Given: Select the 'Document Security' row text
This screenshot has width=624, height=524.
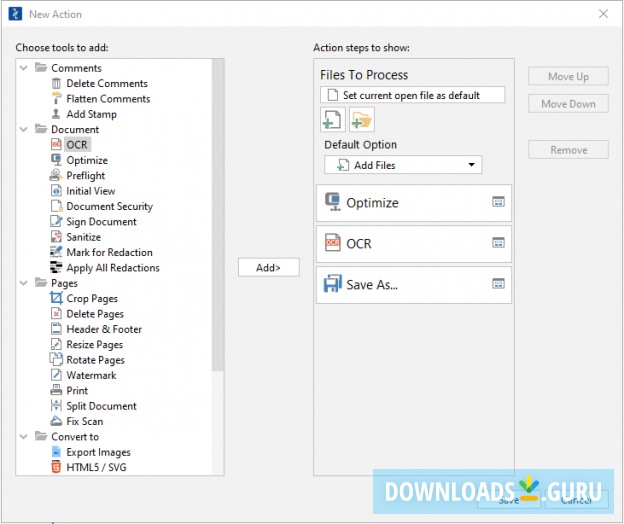Looking at the screenshot, I should pos(109,206).
